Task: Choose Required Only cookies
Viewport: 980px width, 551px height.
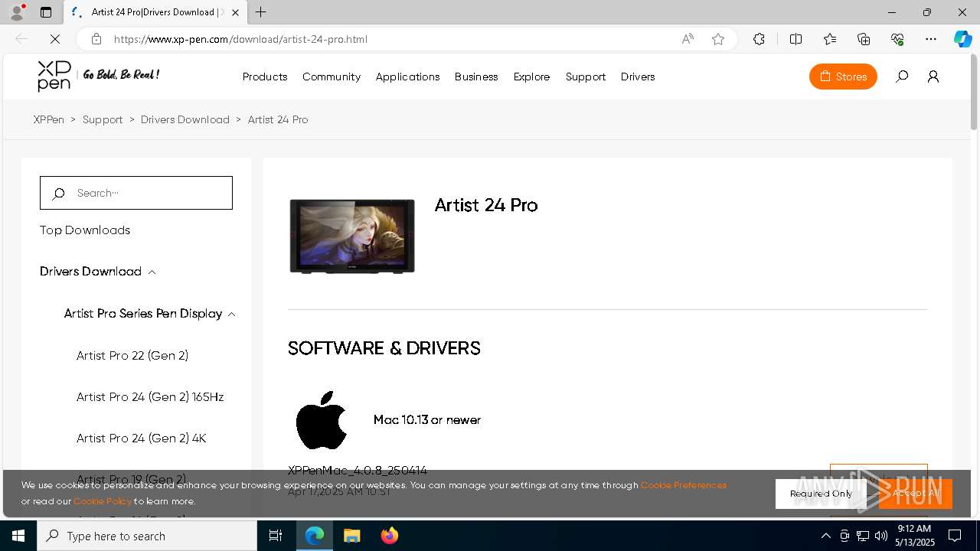Action: 821,494
